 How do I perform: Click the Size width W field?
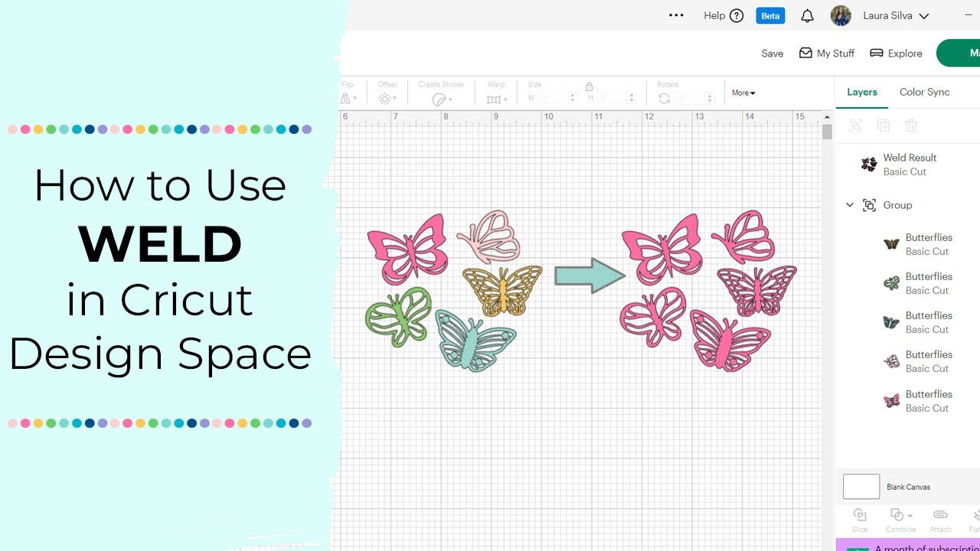coord(554,98)
